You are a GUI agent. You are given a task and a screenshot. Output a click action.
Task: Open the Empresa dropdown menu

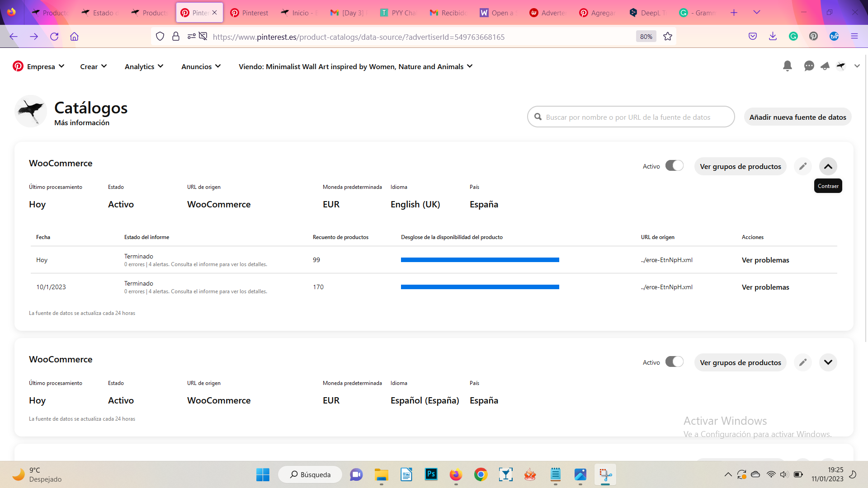pos(45,66)
